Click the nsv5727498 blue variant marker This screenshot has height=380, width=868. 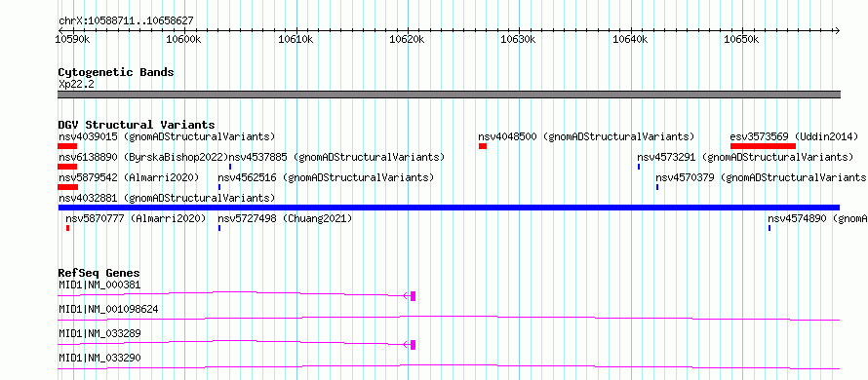click(x=219, y=228)
